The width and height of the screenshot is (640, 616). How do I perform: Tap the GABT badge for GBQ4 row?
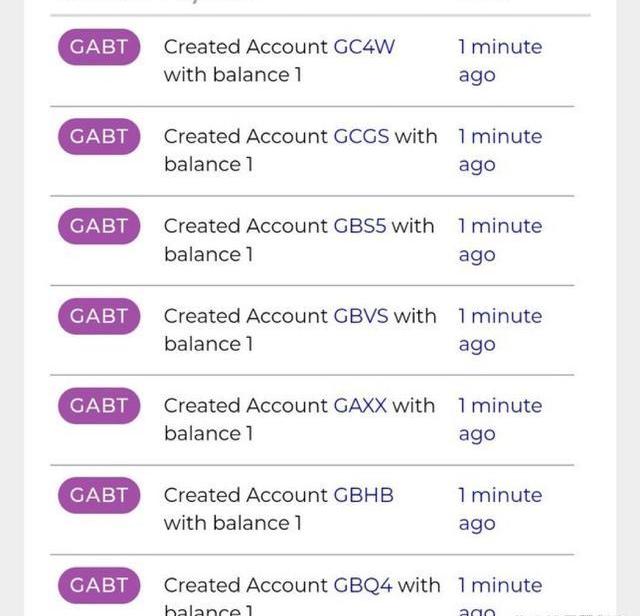point(99,586)
